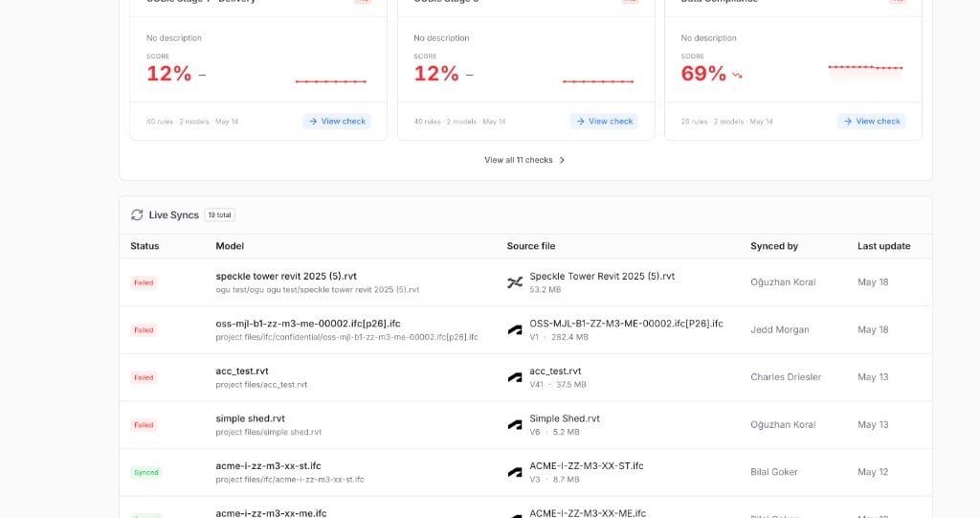Click downward trend icon next to 69%

coord(738,76)
